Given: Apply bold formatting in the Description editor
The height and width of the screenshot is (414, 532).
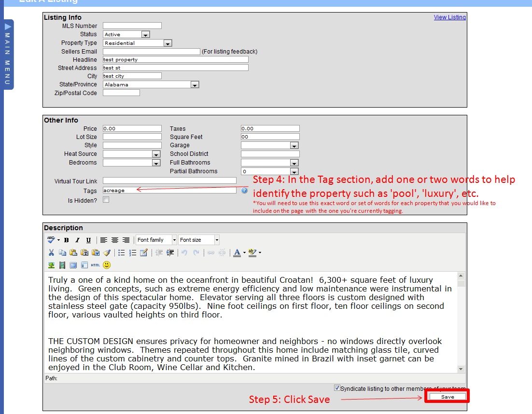Looking at the screenshot, I should 67,240.
